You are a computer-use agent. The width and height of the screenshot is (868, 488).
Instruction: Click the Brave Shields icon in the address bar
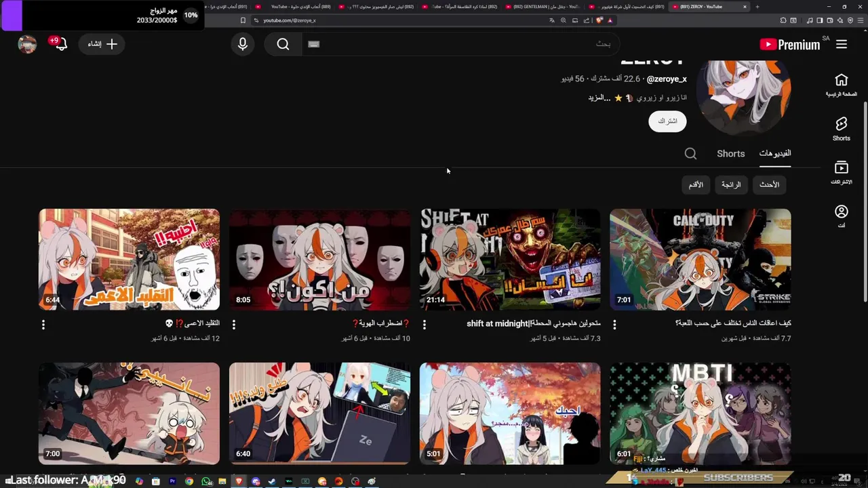pyautogui.click(x=599, y=20)
